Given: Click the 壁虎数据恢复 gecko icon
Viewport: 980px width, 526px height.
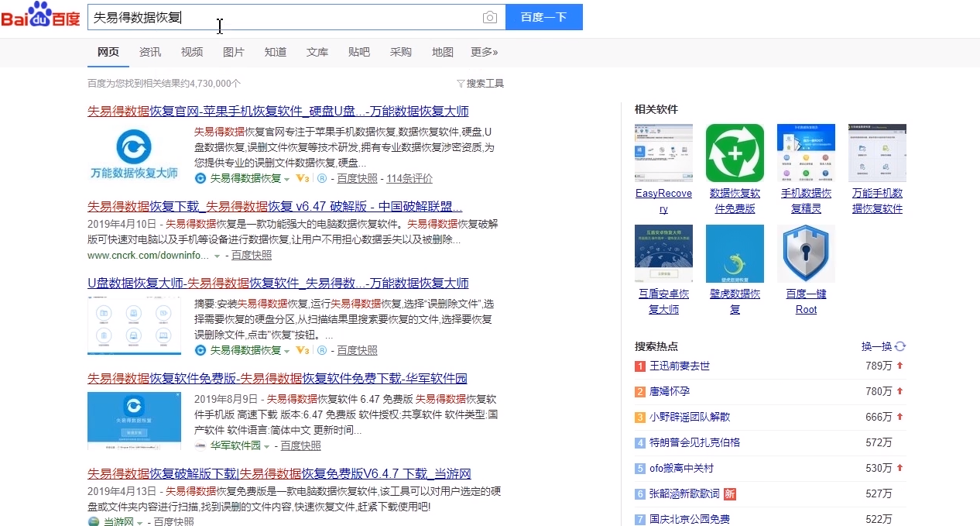Looking at the screenshot, I should pos(735,254).
